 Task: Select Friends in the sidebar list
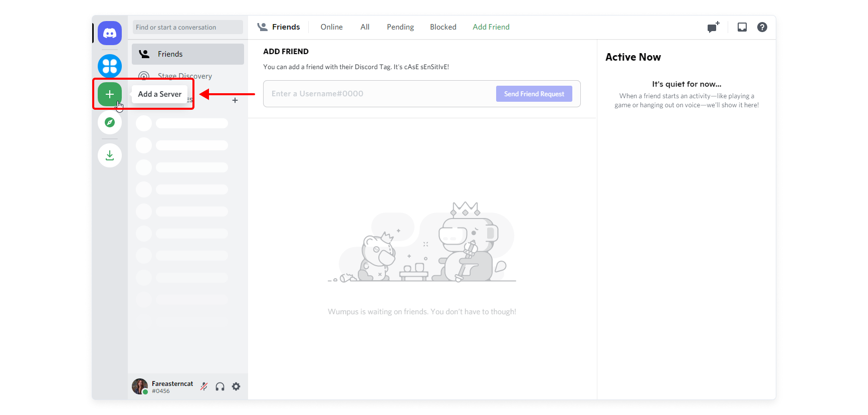point(188,54)
